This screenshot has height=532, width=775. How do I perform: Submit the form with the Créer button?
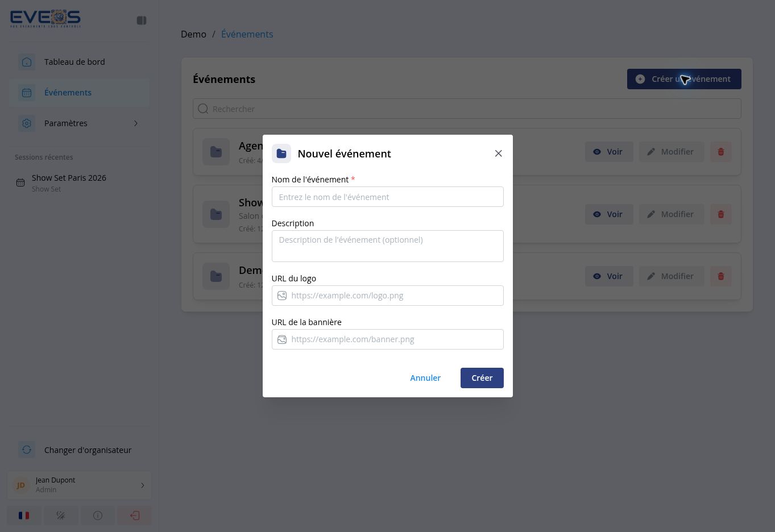pyautogui.click(x=482, y=378)
